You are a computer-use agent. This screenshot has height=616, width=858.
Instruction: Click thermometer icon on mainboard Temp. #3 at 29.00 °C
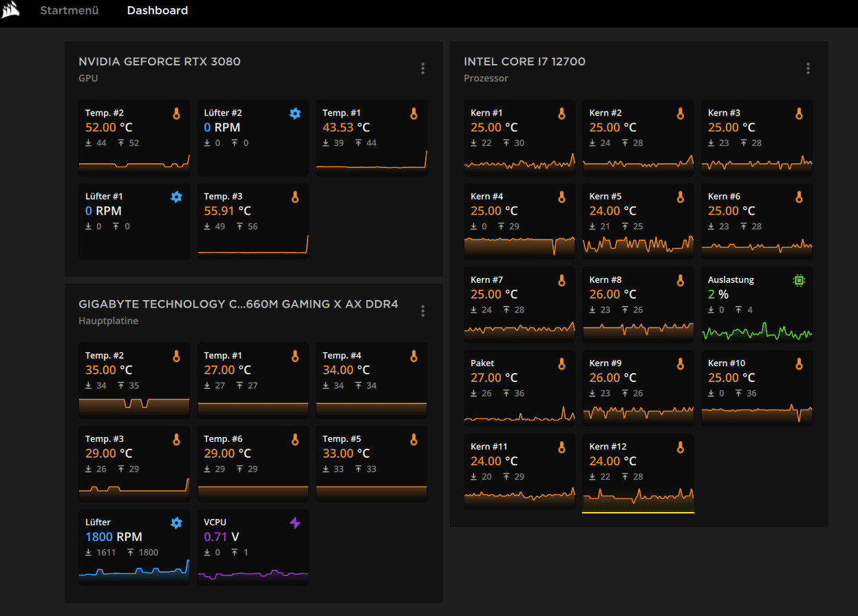tap(176, 439)
